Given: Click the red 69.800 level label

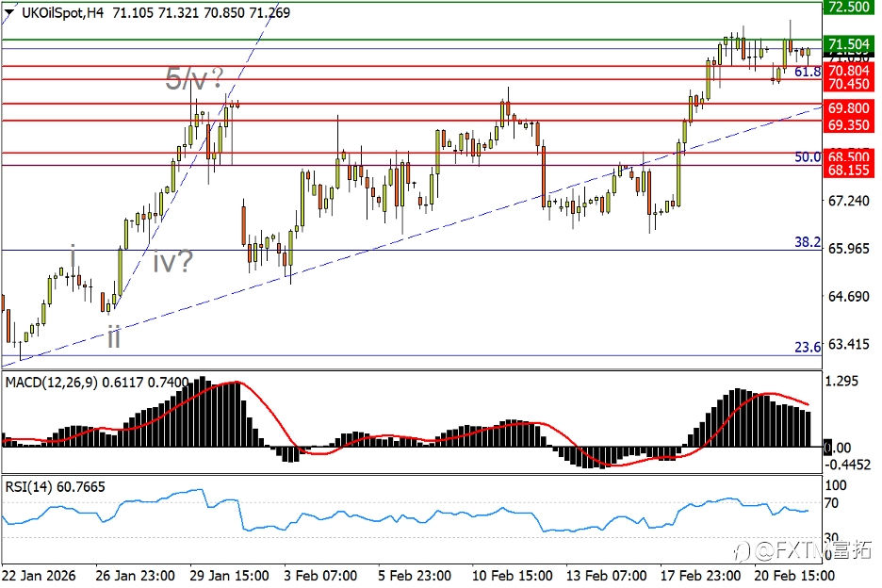Looking at the screenshot, I should pyautogui.click(x=848, y=108).
